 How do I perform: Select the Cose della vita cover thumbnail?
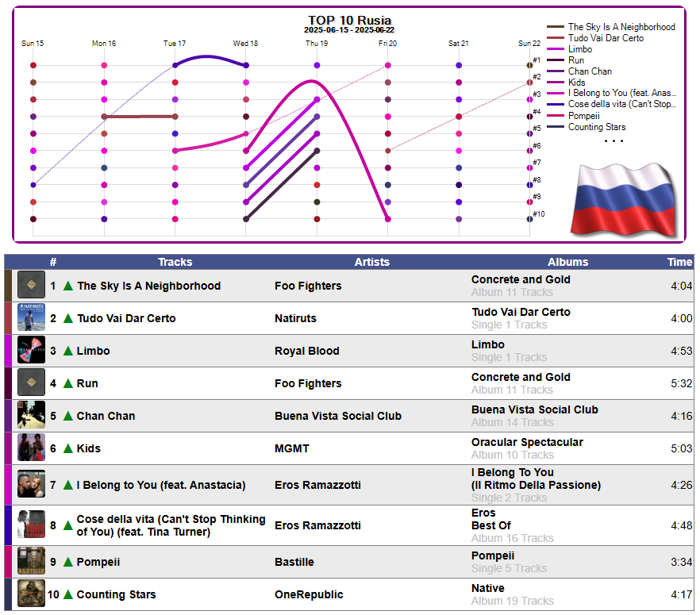tap(31, 525)
